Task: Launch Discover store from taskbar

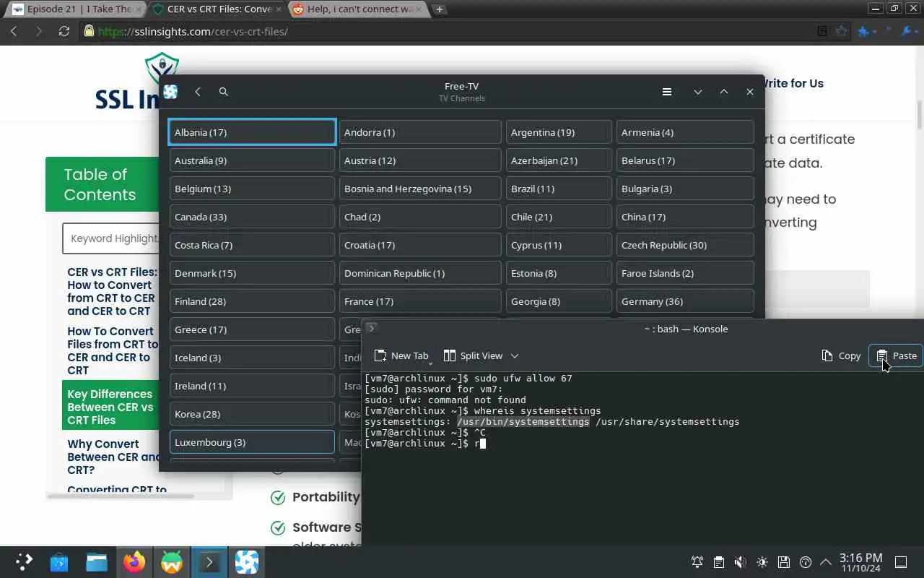Action: (59, 561)
